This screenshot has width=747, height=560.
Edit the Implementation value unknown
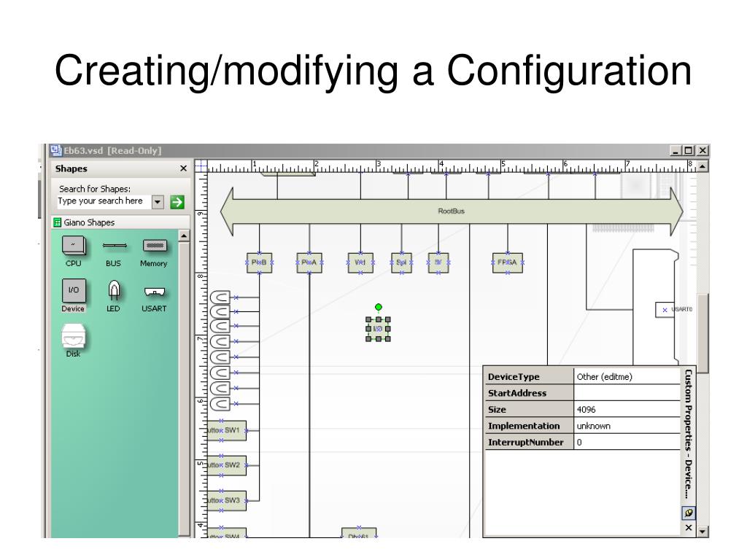(x=627, y=426)
